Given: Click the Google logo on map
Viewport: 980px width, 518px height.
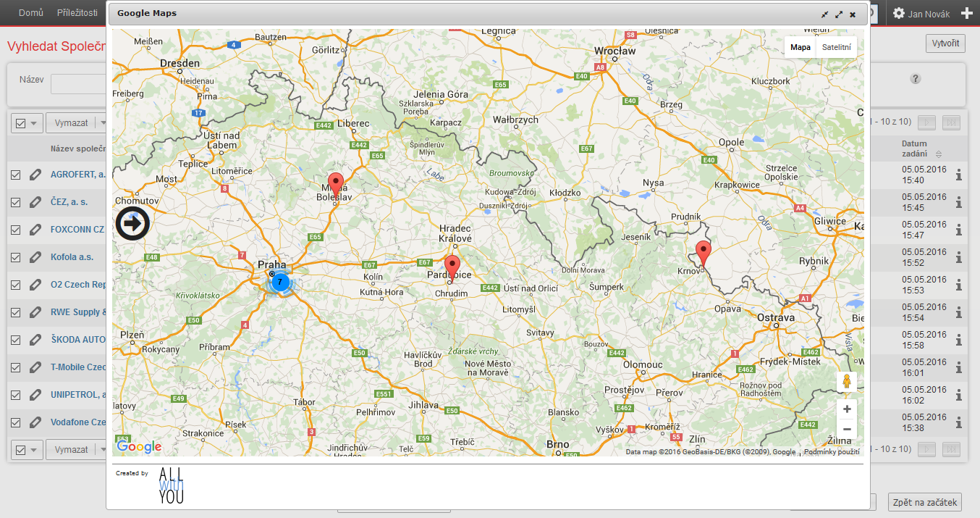Looking at the screenshot, I should click(139, 446).
